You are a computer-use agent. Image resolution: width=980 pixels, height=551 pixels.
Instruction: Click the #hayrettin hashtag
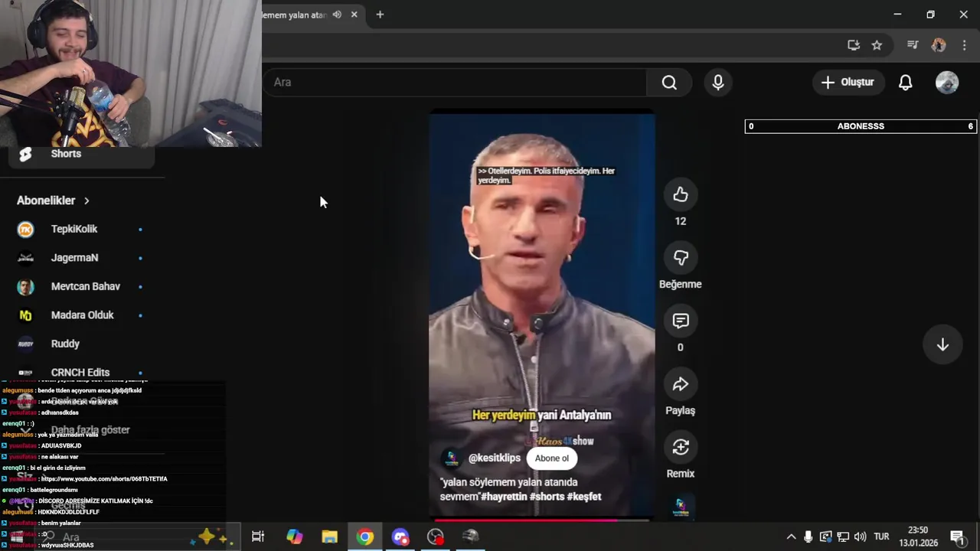(x=504, y=497)
